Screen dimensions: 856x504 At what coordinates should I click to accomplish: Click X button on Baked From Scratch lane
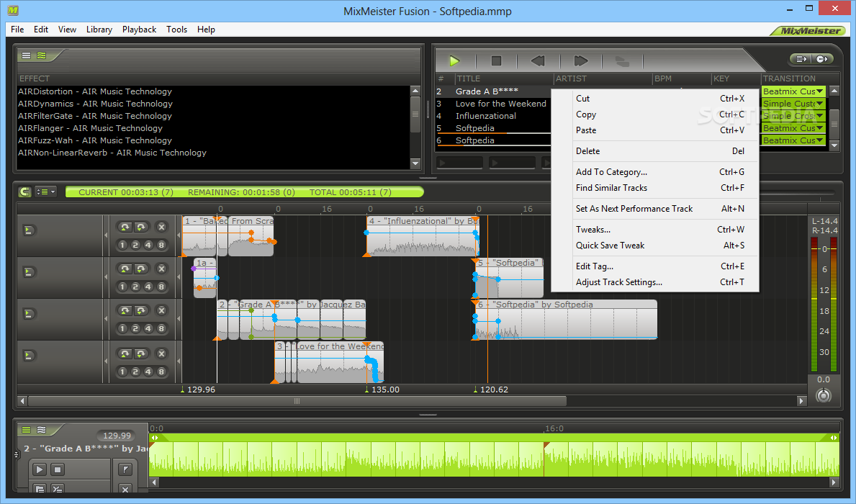tap(161, 227)
